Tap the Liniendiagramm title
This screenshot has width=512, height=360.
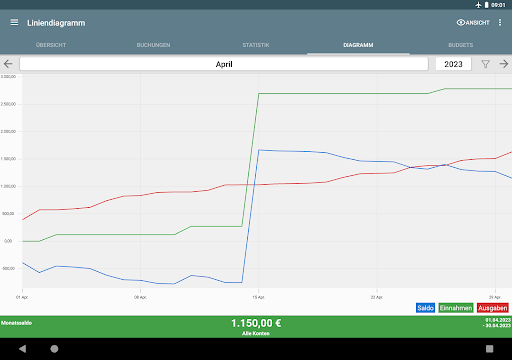coord(56,23)
